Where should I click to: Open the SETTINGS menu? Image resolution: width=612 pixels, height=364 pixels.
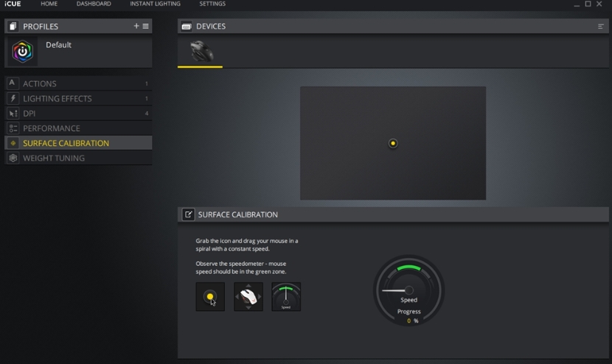point(212,4)
